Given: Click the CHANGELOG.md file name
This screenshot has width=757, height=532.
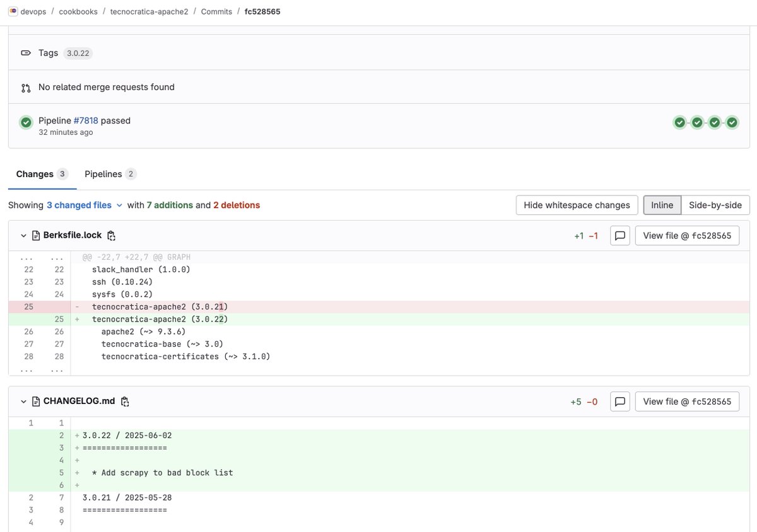Looking at the screenshot, I should [79, 401].
